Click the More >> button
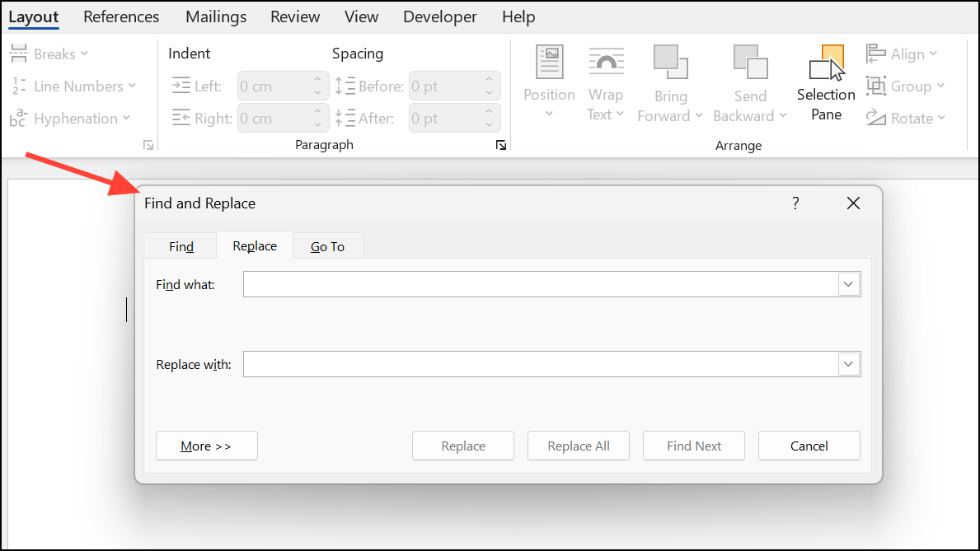The width and height of the screenshot is (980, 551). pyautogui.click(x=206, y=446)
